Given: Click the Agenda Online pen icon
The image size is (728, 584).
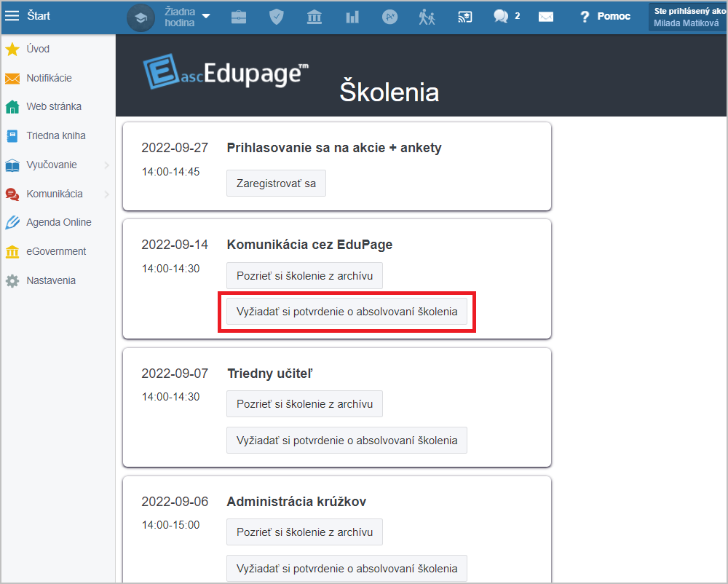Looking at the screenshot, I should pos(12,222).
